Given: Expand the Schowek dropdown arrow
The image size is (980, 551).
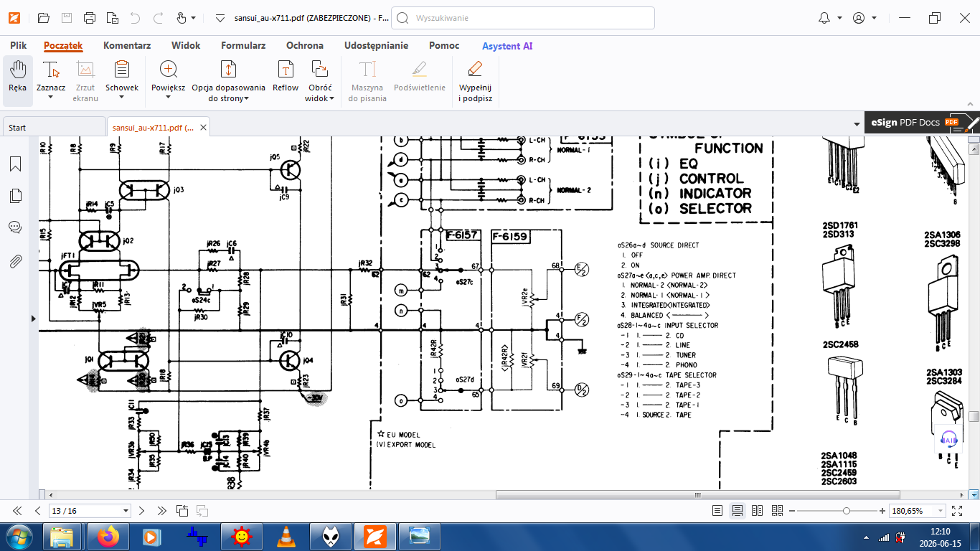Looking at the screenshot, I should click(x=122, y=98).
